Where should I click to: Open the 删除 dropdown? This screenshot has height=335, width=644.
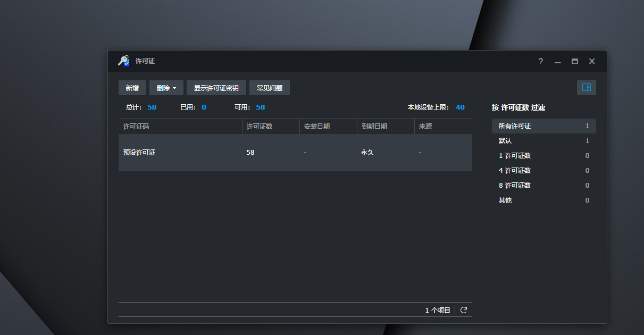[x=166, y=88]
